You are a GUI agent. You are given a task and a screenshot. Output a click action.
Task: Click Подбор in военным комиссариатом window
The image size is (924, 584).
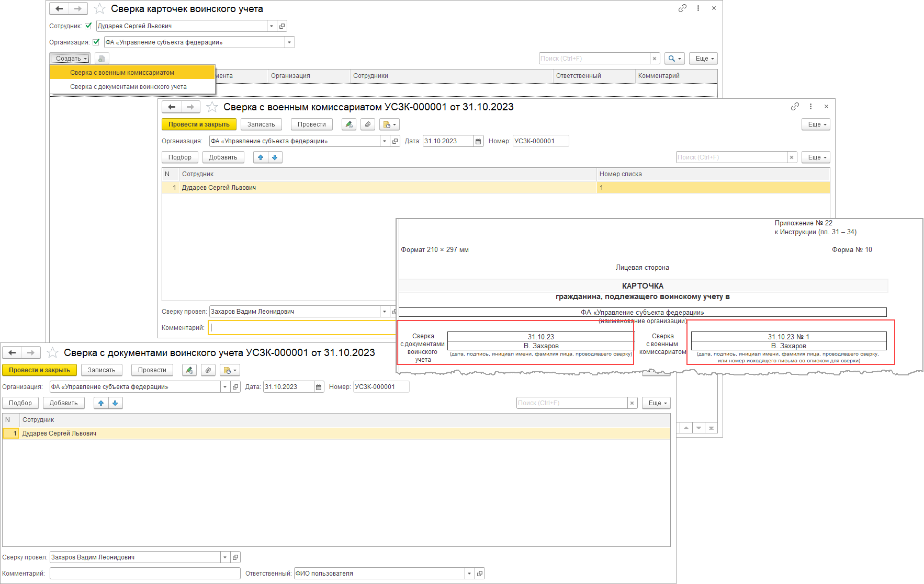[180, 157]
